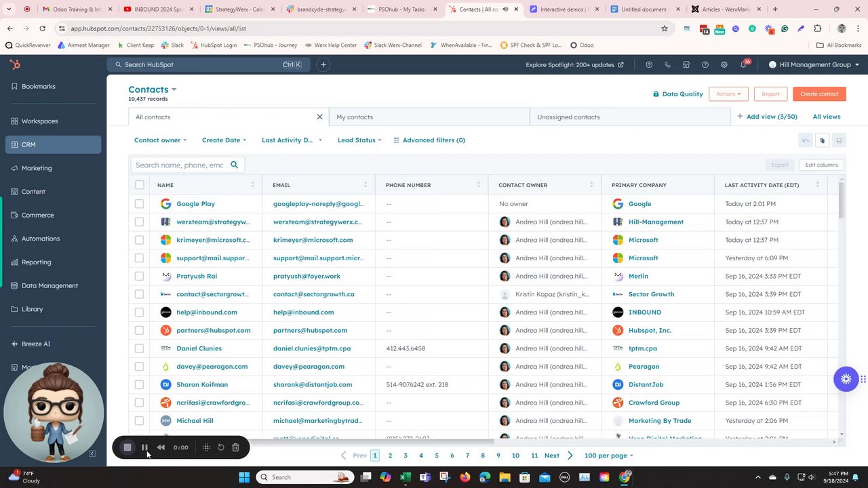Open the settings gear in HubSpot top bar
Screen dimensions: 868x488
click(x=724, y=64)
